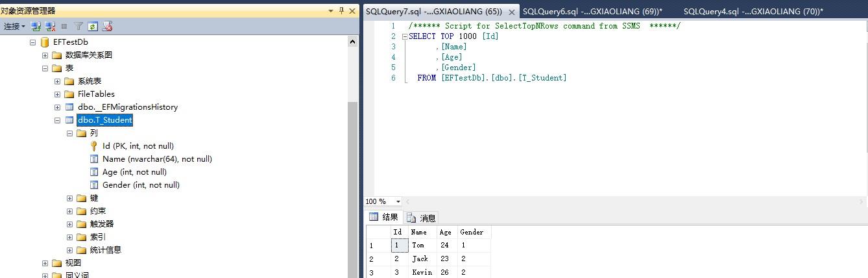Collapse the EFTestDb database node
868x278 pixels.
(x=32, y=42)
